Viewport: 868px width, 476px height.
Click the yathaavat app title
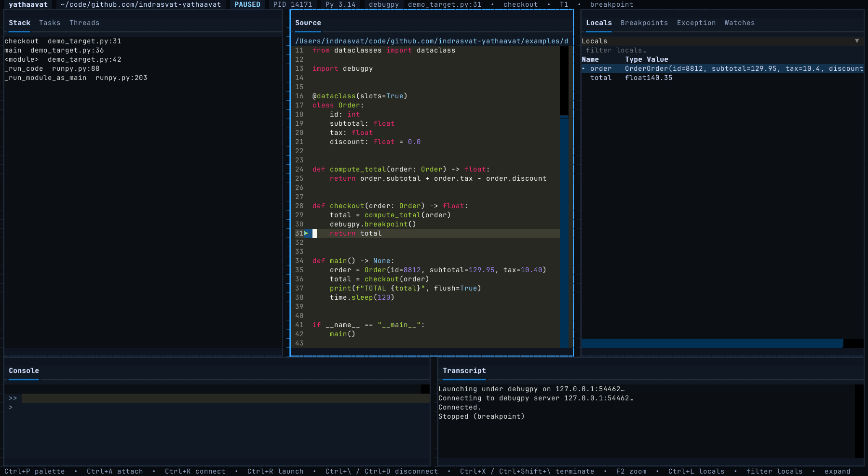[x=28, y=4]
